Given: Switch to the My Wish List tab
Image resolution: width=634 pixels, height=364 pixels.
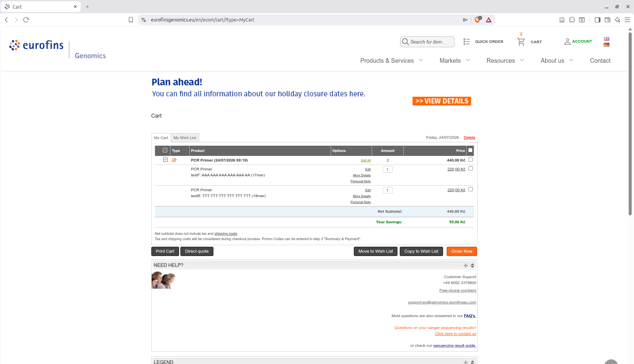Looking at the screenshot, I should pos(185,138).
